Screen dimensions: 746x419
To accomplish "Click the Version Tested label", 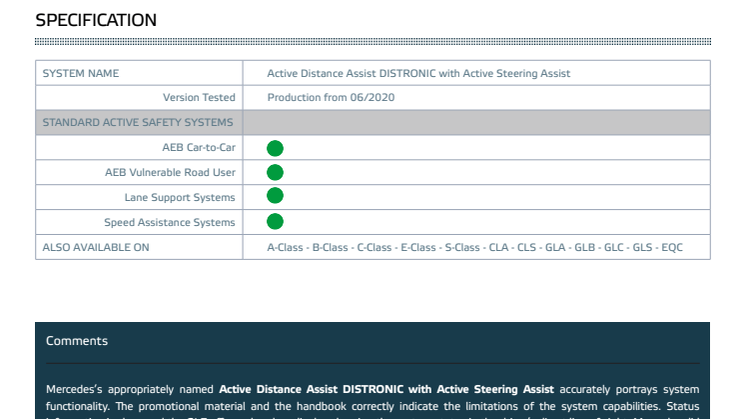I will click(199, 97).
